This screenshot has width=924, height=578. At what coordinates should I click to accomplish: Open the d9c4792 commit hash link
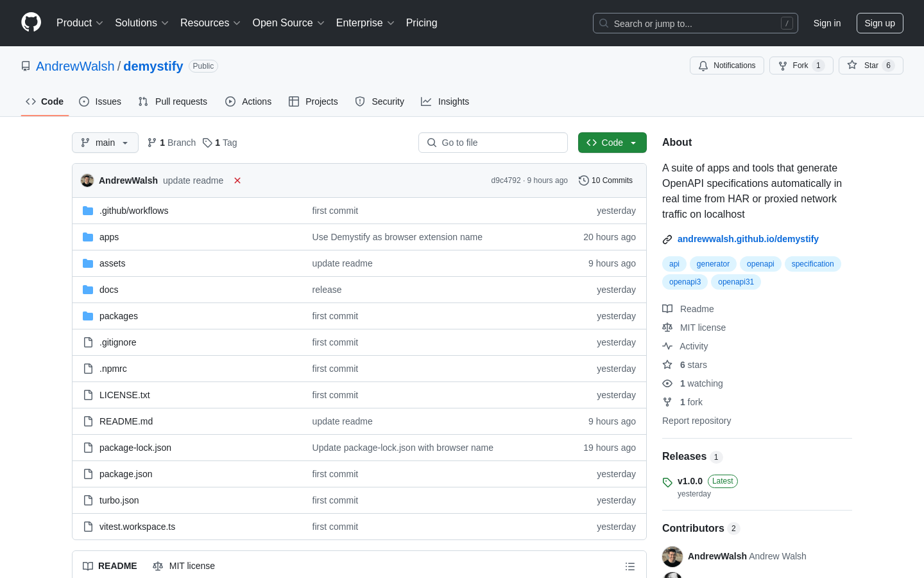pyautogui.click(x=506, y=180)
